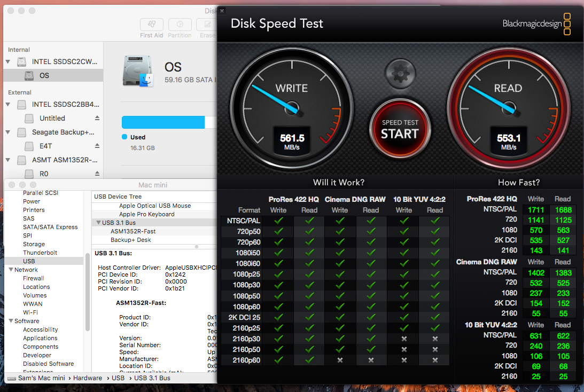584x392 pixels.
Task: Click Cinema DNG NTSC/PAL write value 1402
Action: tap(536, 273)
